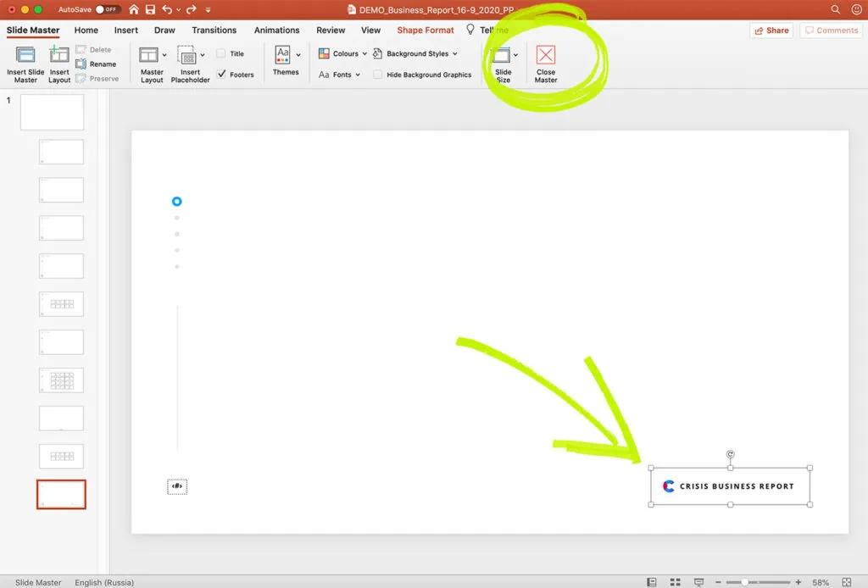The width and height of the screenshot is (868, 588).
Task: Open the Shape Format tab
Action: pos(426,30)
